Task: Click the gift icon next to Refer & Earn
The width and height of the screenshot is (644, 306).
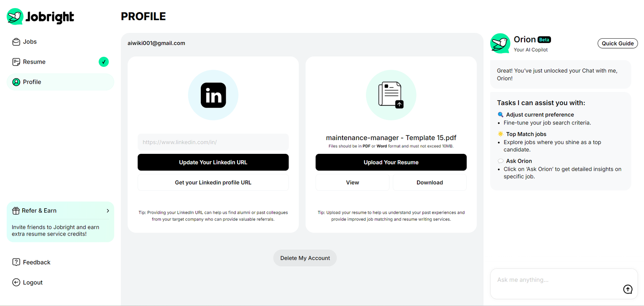Action: pos(16,211)
